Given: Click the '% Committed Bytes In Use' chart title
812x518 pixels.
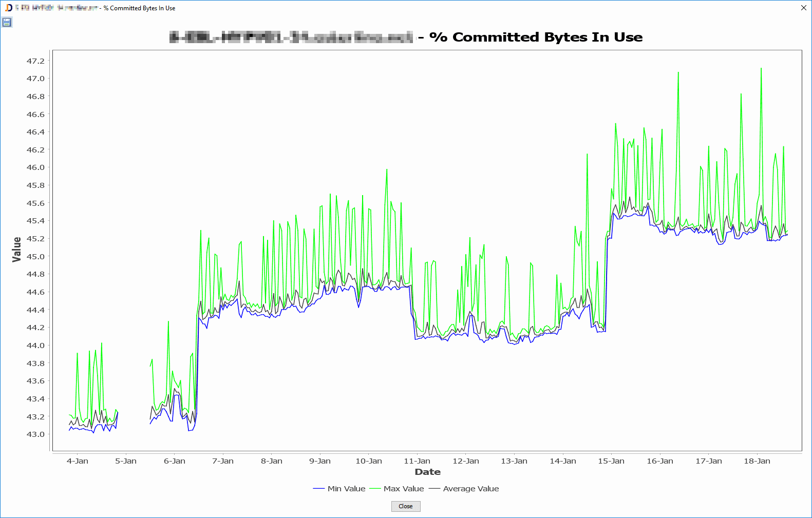Looking at the screenshot, I should [x=536, y=37].
